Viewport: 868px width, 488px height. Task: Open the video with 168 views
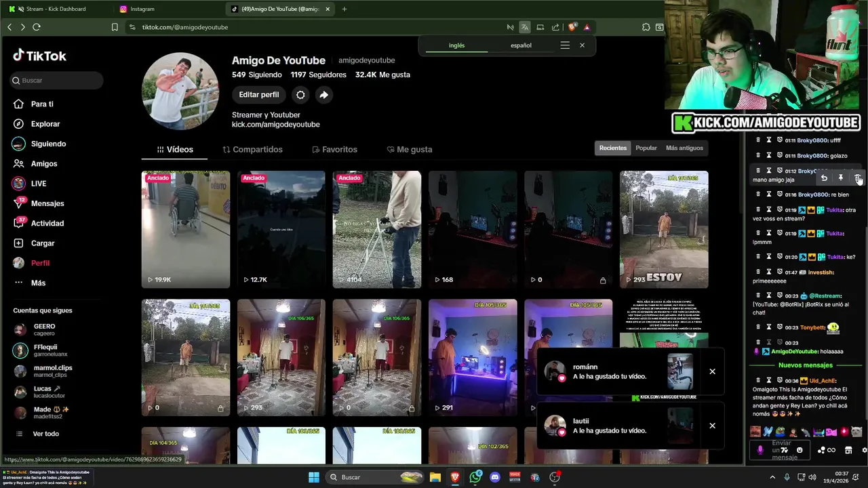pyautogui.click(x=473, y=229)
